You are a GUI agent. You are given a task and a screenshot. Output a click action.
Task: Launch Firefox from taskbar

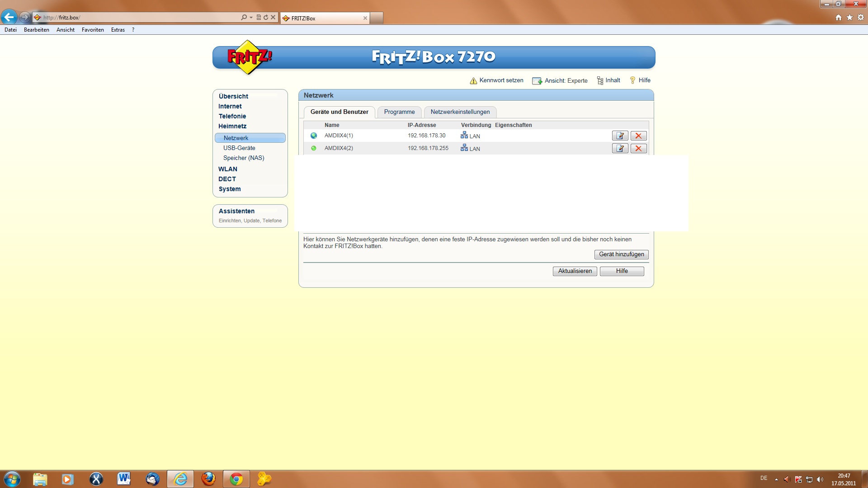click(x=208, y=479)
